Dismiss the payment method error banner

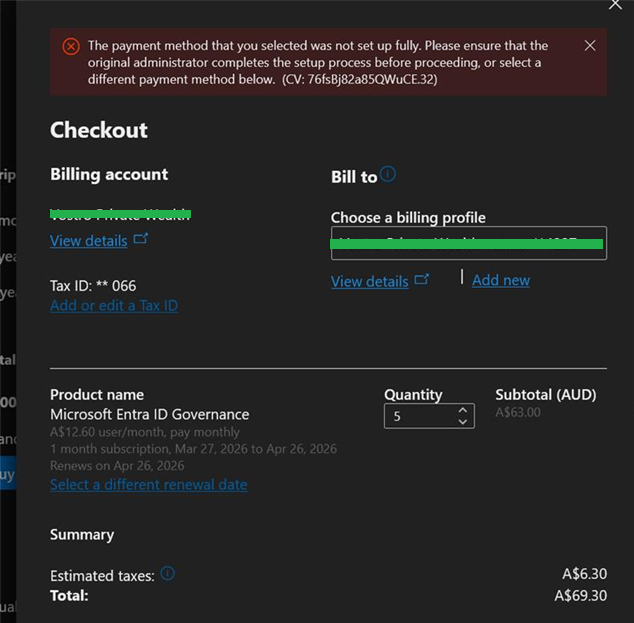click(590, 45)
